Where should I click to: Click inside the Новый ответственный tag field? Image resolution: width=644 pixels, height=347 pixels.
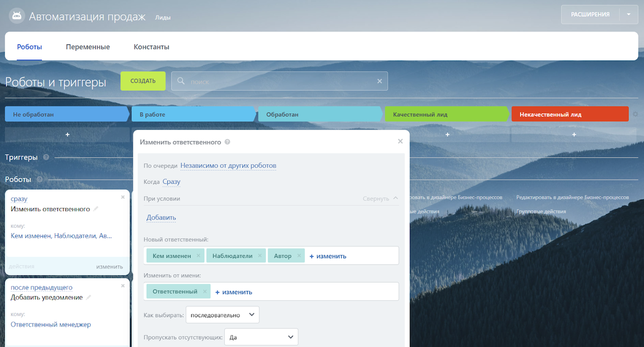click(x=271, y=256)
